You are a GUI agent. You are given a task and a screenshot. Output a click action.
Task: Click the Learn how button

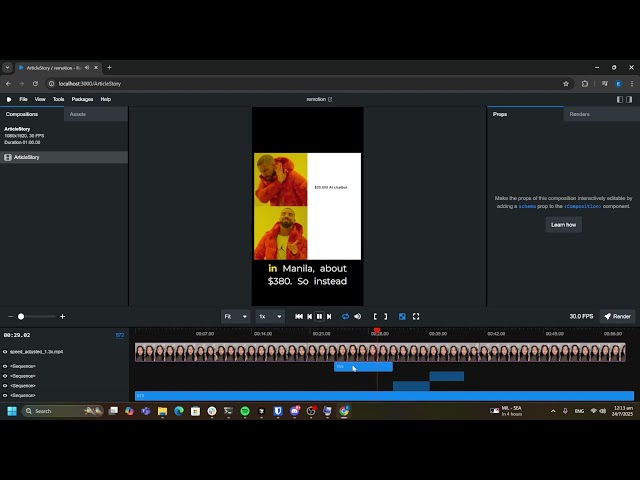click(x=563, y=224)
